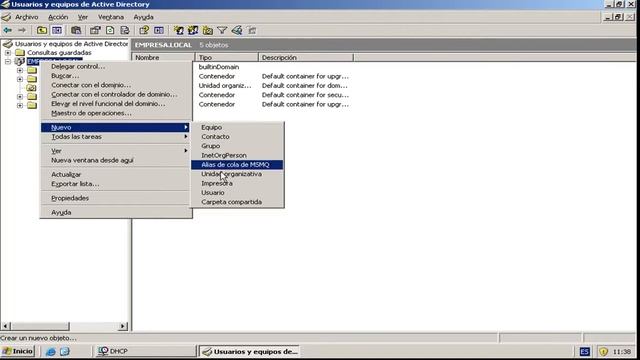Viewport: 640px width, 360px height.
Task: Refresh the view via toolbar icon
Action: click(110, 30)
